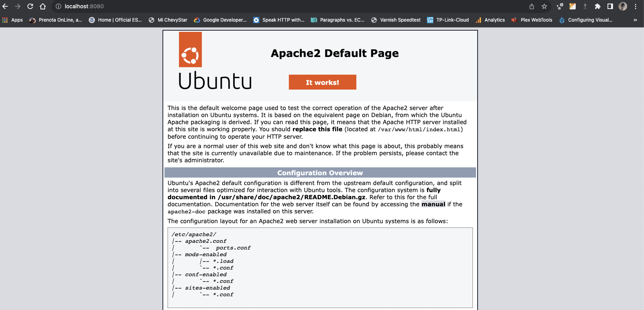Open the Mi ChevyStar bookmark
The width and height of the screenshot is (644, 310).
coord(168,20)
